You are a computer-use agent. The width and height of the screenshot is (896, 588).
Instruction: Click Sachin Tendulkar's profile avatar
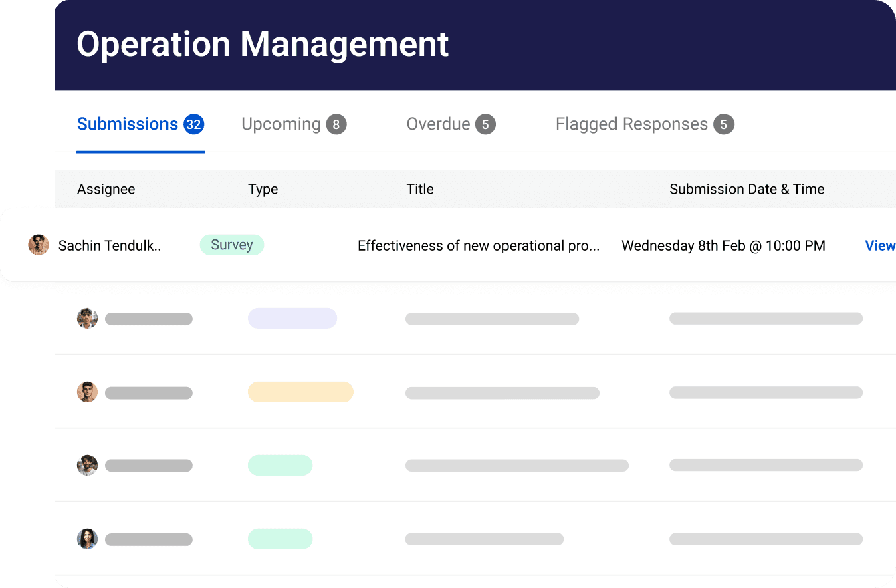39,245
